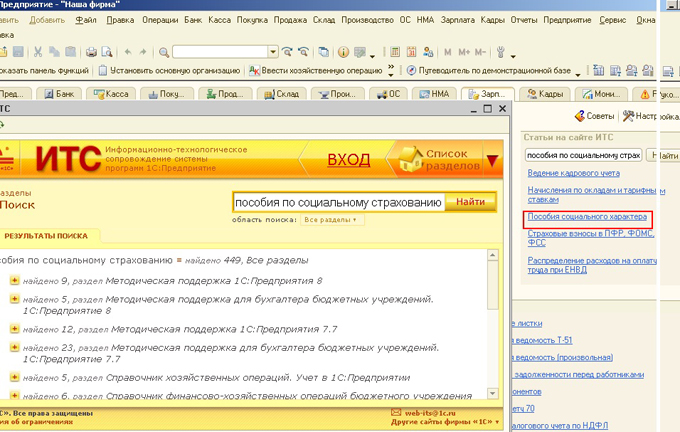This screenshot has height=432, width=680.
Task: Open the Ведение кадрового учета link
Action: 573,173
